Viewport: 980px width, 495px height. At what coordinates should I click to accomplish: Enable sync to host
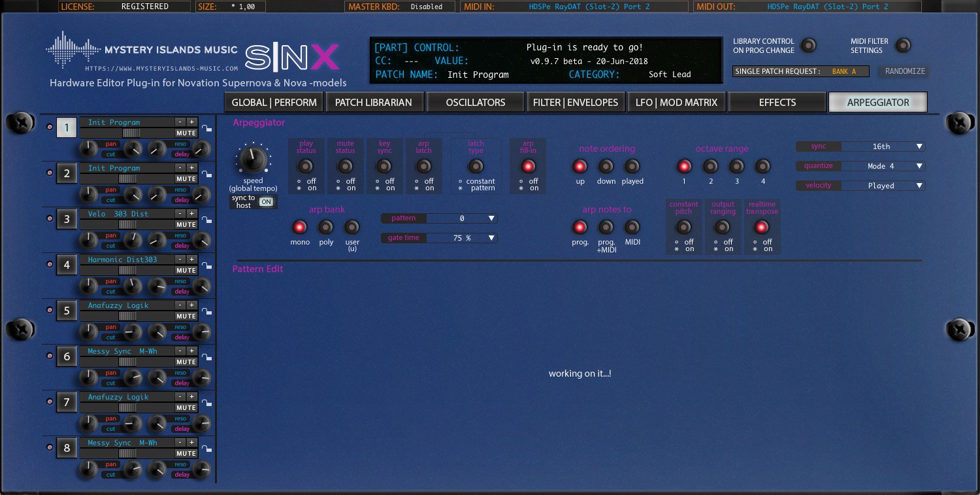pos(267,202)
